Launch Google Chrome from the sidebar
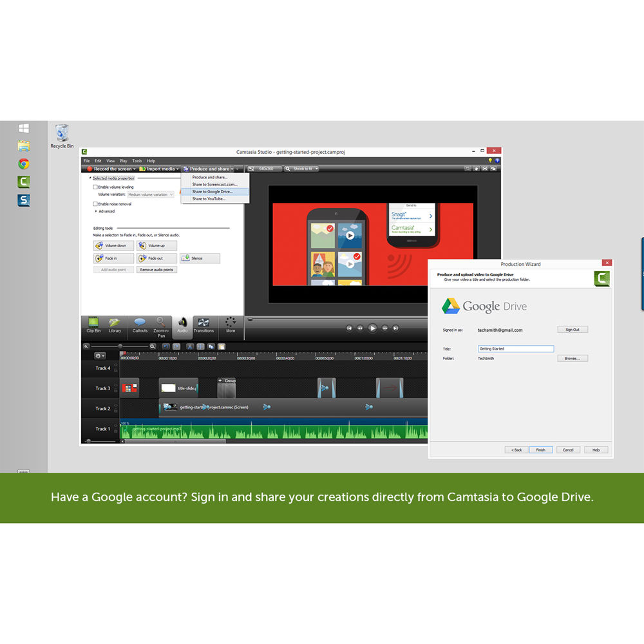This screenshot has height=644, width=644. point(24,164)
